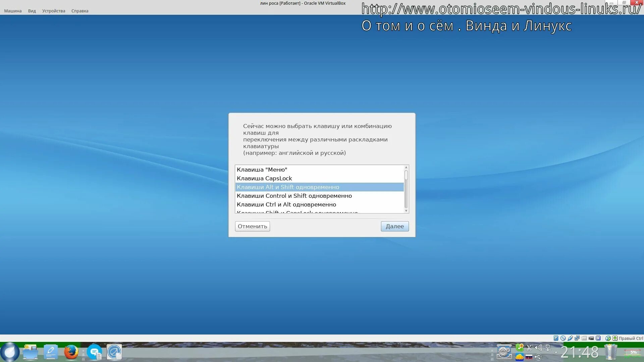Screen dimensions: 644x362
Task: Open the text editor pencil icon
Action: (51, 352)
